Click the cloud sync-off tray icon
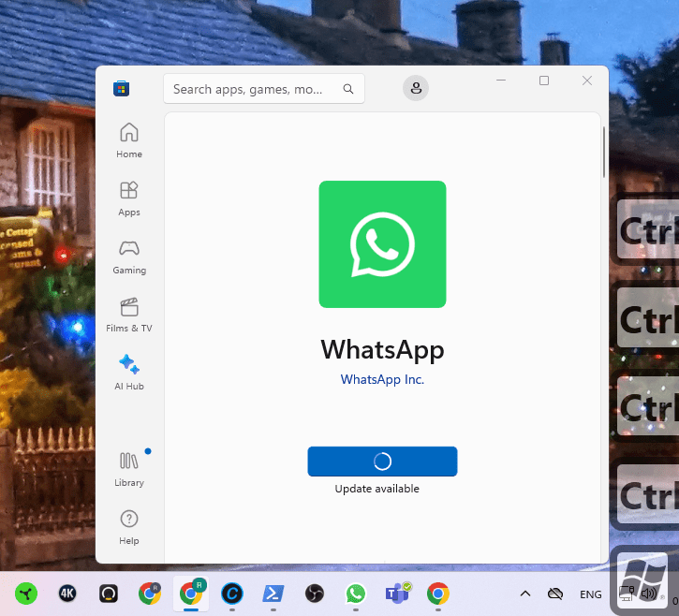The width and height of the screenshot is (679, 616). tap(555, 594)
